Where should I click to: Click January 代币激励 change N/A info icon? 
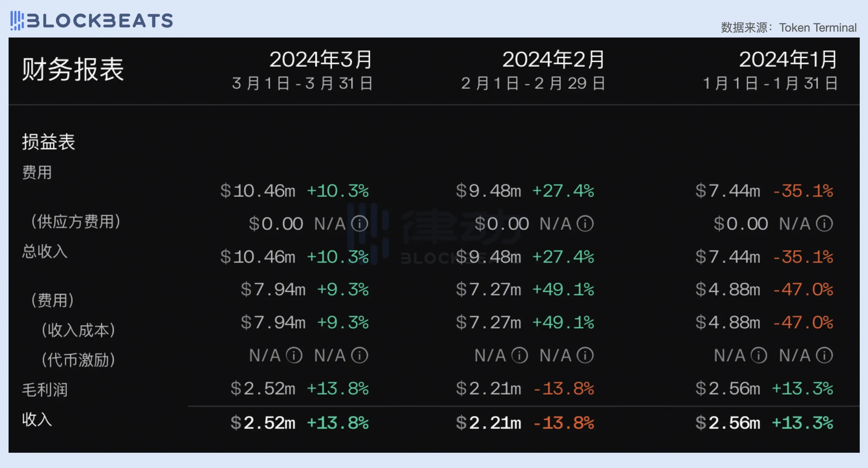tap(824, 355)
